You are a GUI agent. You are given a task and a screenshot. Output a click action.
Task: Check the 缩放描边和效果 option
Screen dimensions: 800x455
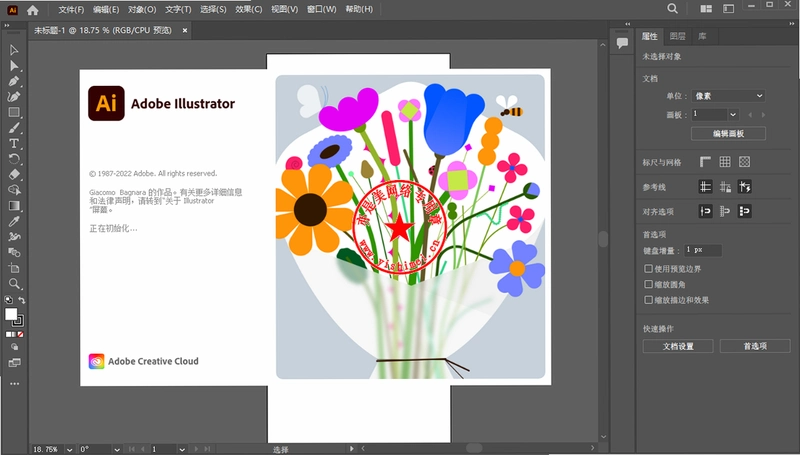tap(648, 300)
